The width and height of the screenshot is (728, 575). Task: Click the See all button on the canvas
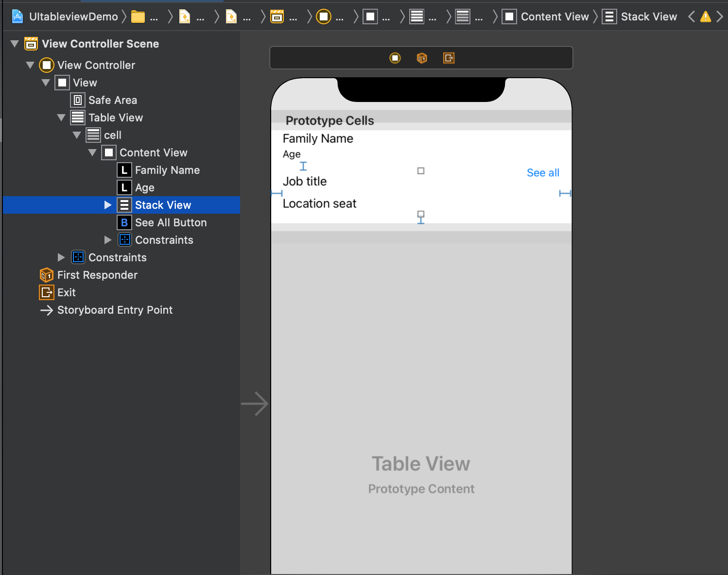coord(543,172)
